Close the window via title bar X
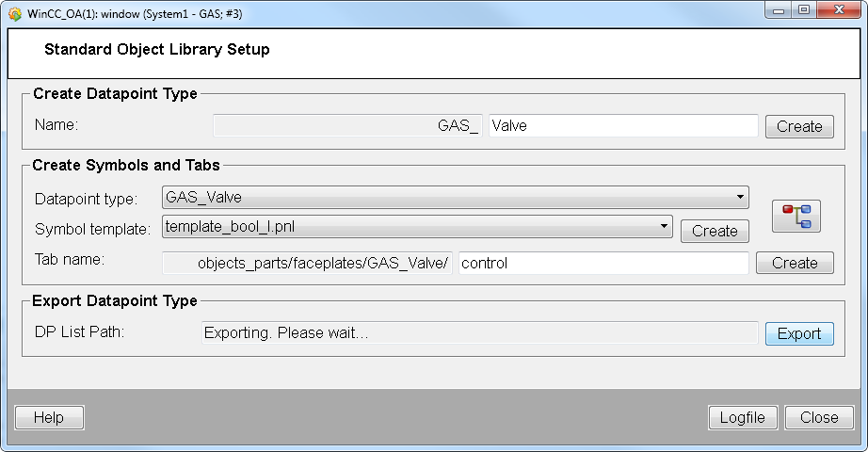 pyautogui.click(x=839, y=10)
